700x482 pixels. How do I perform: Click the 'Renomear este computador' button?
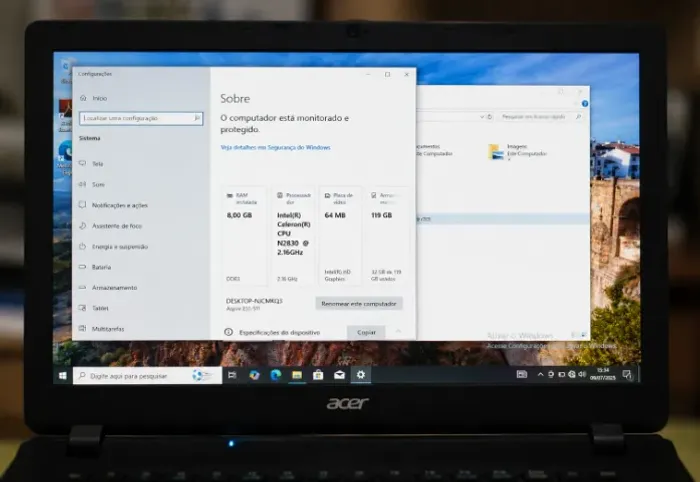[x=359, y=303]
